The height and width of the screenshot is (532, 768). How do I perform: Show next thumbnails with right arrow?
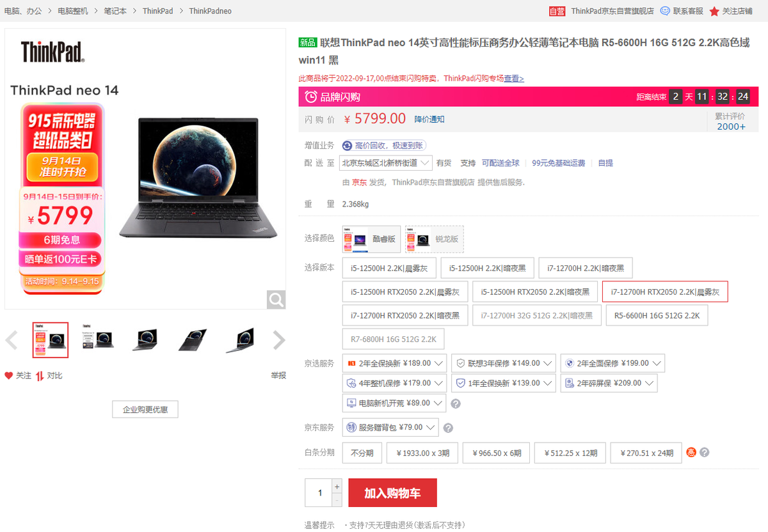[x=279, y=340]
